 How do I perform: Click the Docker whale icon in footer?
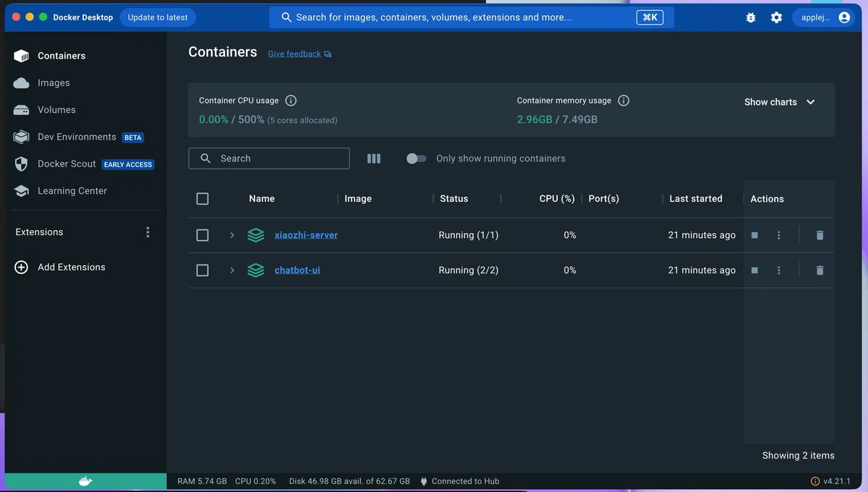85,481
